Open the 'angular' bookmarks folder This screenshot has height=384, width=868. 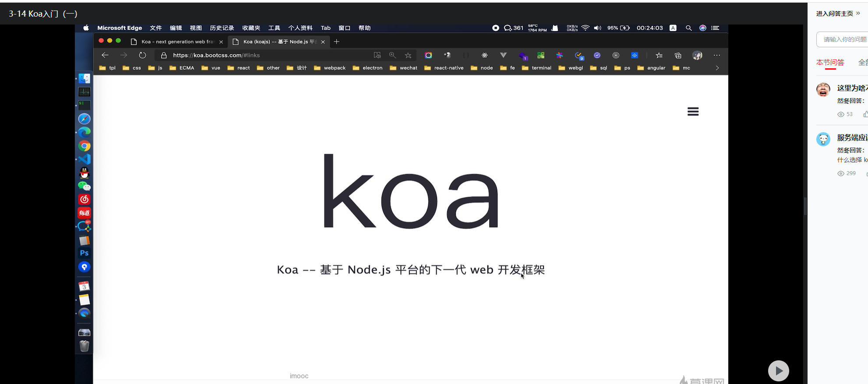(651, 68)
